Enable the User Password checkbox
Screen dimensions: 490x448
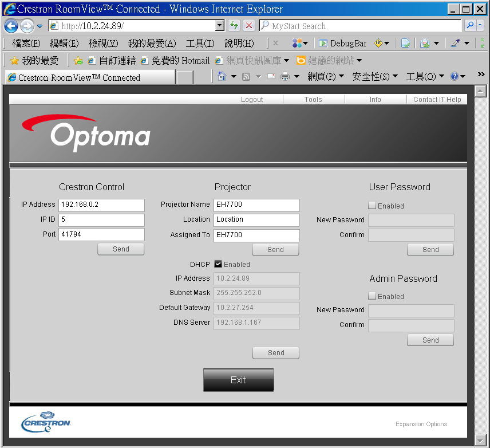click(x=372, y=205)
